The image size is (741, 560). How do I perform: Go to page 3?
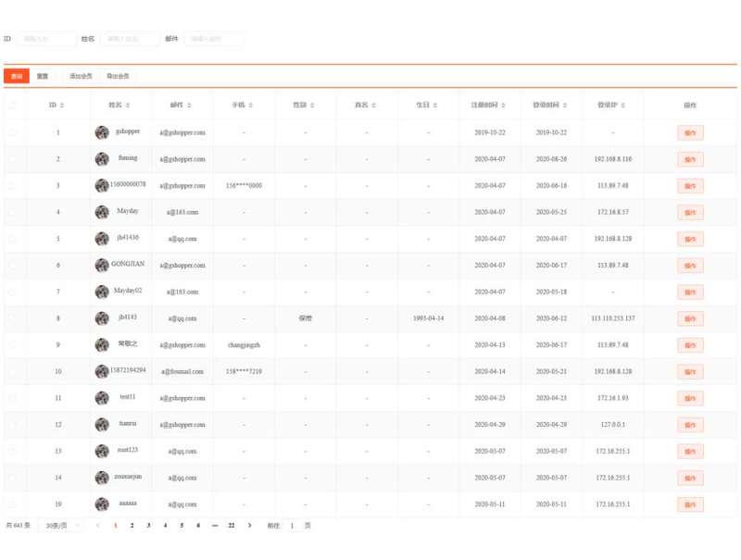point(148,526)
